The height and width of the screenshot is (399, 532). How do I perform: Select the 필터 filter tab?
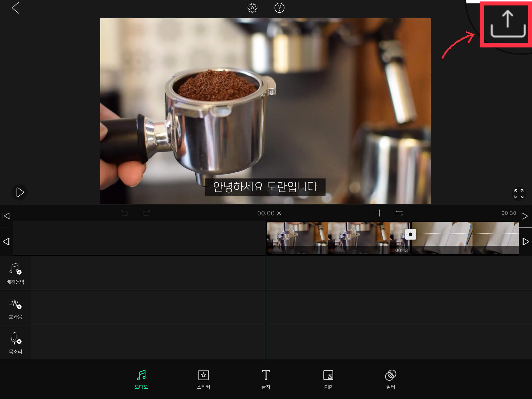[390, 379]
